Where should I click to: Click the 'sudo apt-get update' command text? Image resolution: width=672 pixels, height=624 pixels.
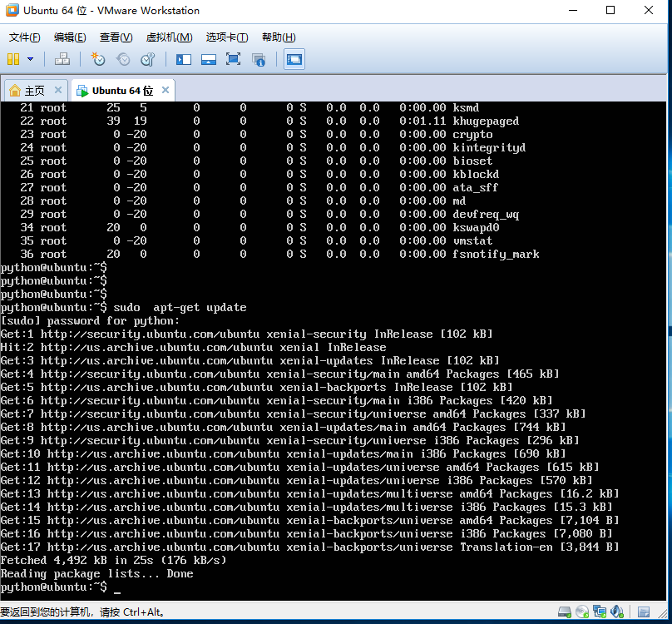coord(180,308)
